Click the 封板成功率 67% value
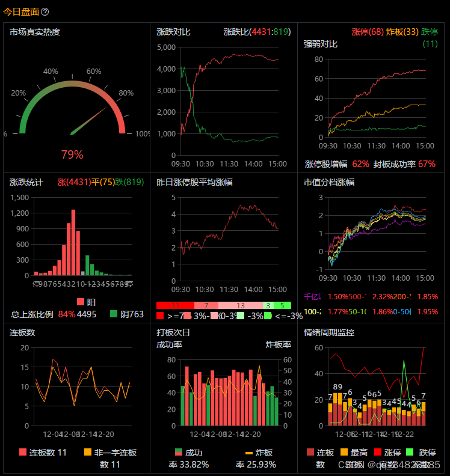 click(x=427, y=164)
